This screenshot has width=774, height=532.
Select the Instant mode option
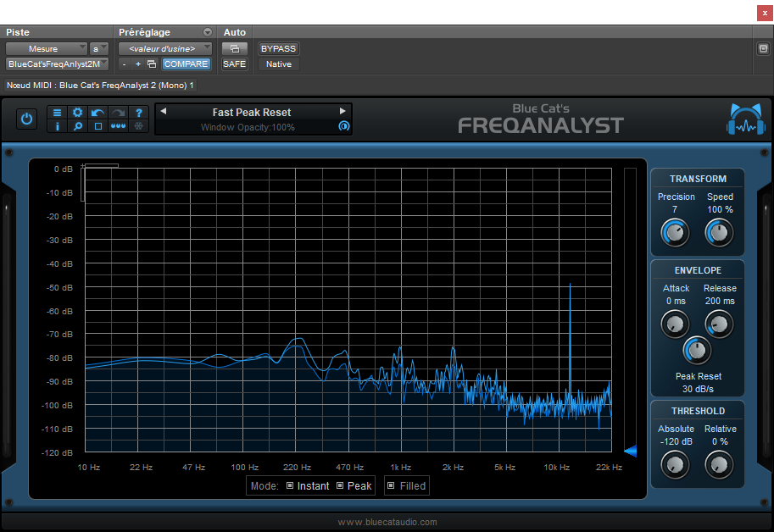click(288, 485)
